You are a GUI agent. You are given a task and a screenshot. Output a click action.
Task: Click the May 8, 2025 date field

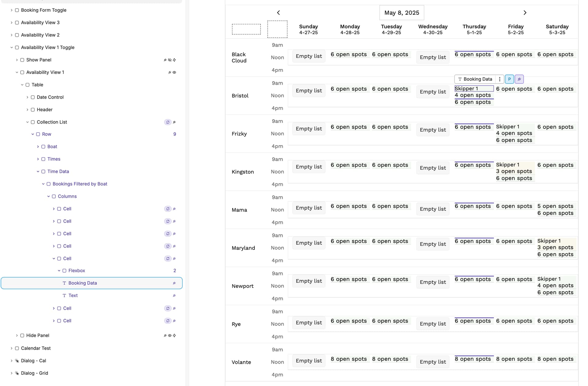pyautogui.click(x=402, y=13)
